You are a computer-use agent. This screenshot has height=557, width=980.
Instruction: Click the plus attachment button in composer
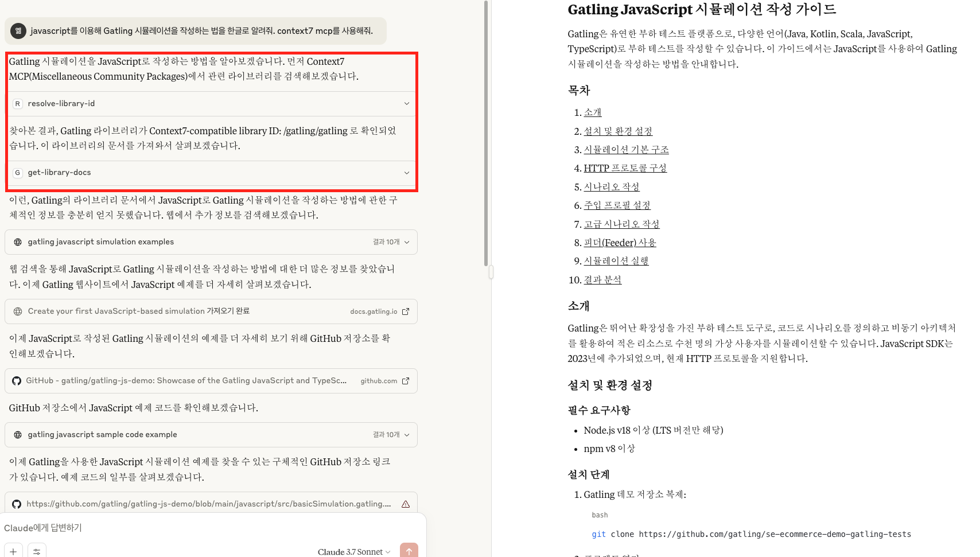13,551
